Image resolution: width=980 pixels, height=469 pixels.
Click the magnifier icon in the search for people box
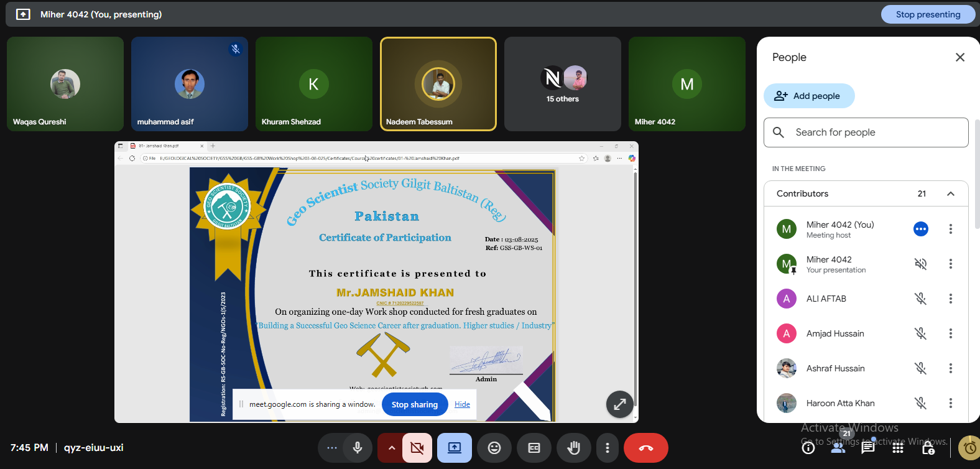779,132
